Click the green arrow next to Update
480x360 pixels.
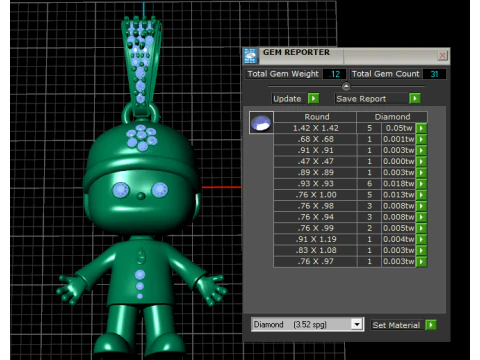[x=313, y=99]
